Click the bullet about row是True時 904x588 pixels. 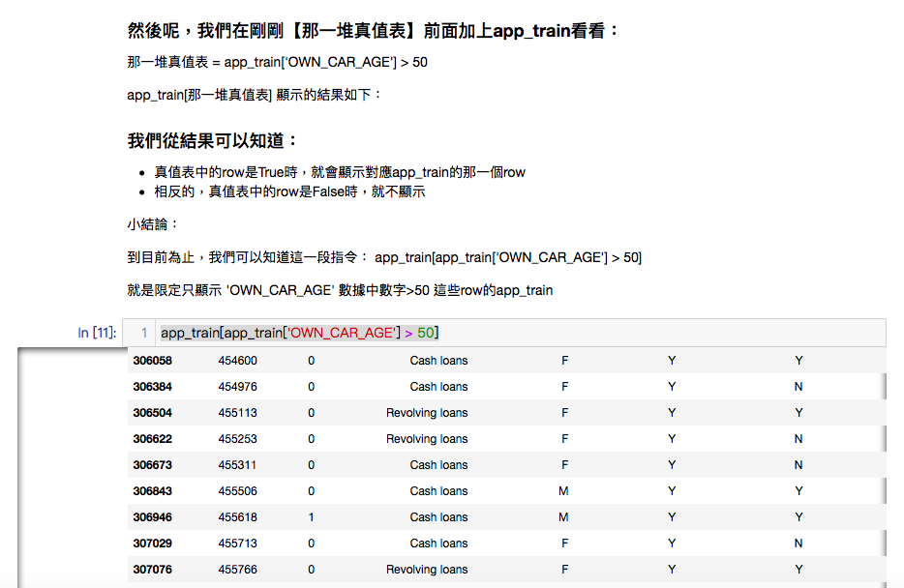[340, 172]
